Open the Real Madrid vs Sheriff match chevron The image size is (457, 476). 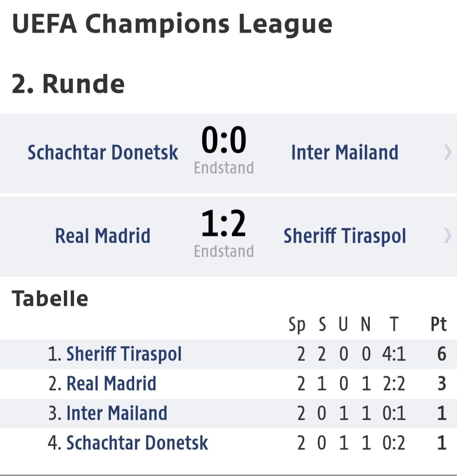coord(448,236)
